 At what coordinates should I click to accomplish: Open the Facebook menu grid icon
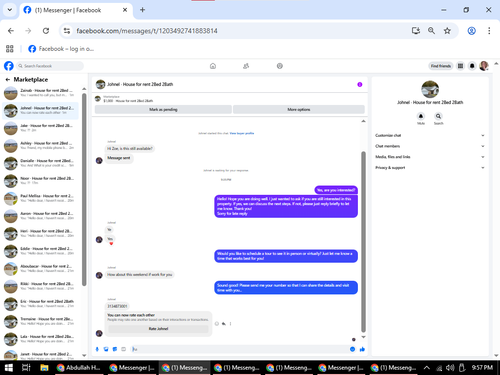tap(460, 66)
